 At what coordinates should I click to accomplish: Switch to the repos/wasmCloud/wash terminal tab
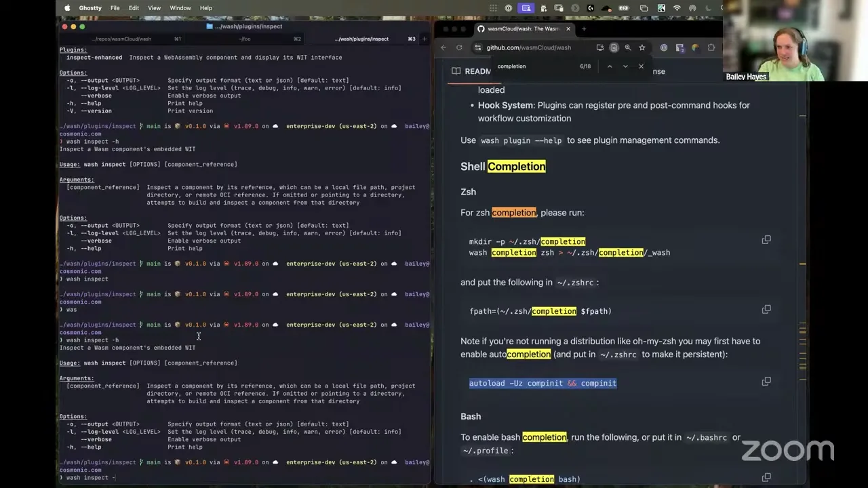pos(121,39)
